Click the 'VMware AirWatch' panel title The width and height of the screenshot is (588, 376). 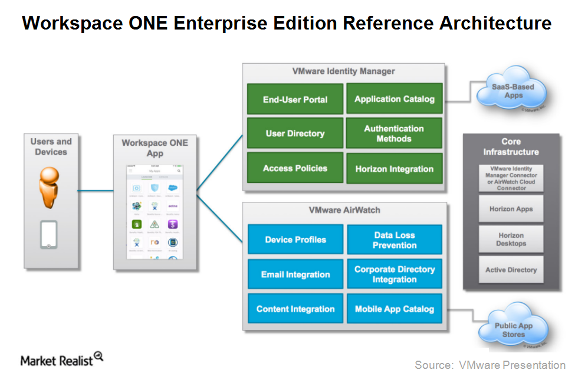[x=344, y=210]
